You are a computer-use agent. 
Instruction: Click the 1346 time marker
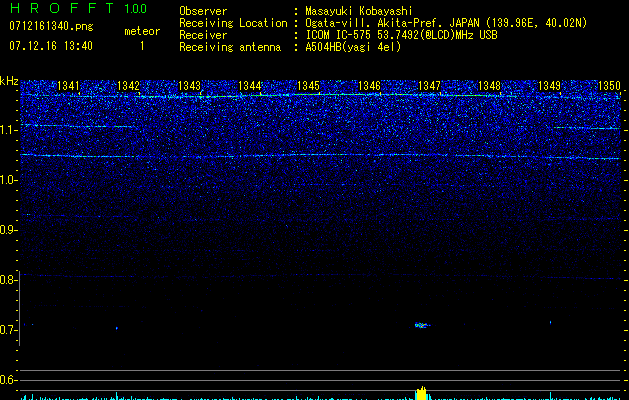click(369, 86)
